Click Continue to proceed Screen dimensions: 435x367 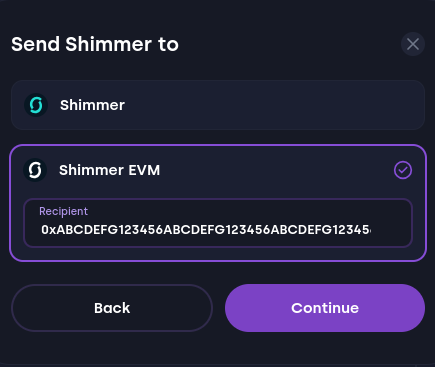point(325,308)
